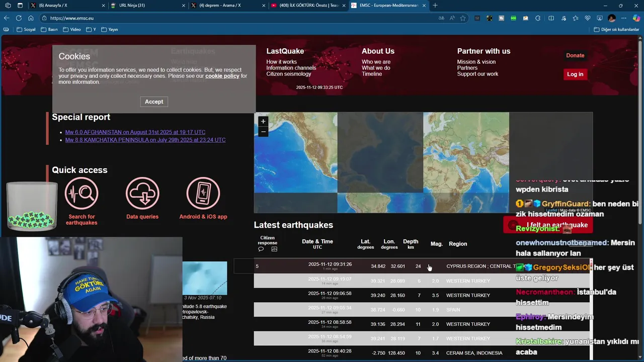
Task: Select the 09:06:58 WESTERN TURKEY magnitude 3.5 row
Action: point(423,295)
